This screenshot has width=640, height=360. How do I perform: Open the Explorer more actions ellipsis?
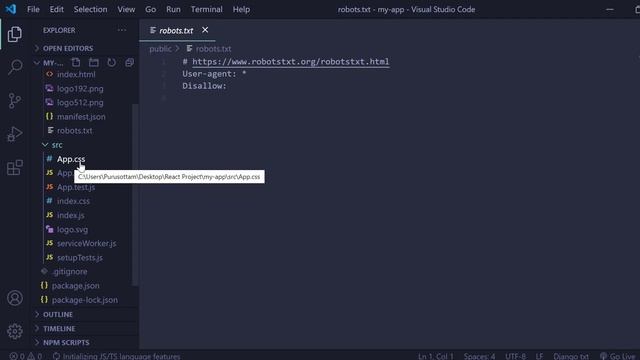point(122,30)
